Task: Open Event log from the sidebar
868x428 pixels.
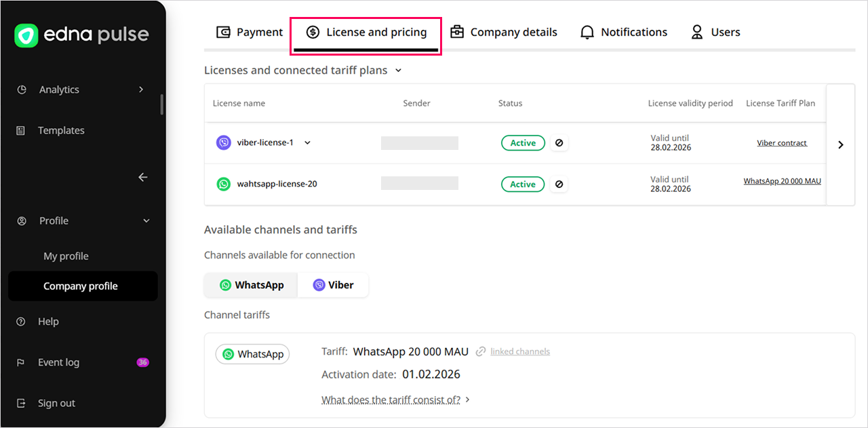Action: coord(58,362)
